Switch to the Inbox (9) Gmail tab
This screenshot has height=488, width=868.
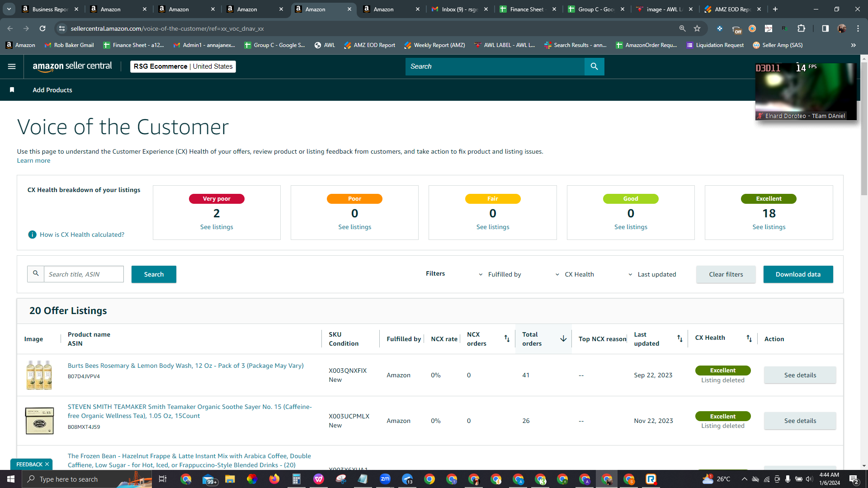(460, 9)
